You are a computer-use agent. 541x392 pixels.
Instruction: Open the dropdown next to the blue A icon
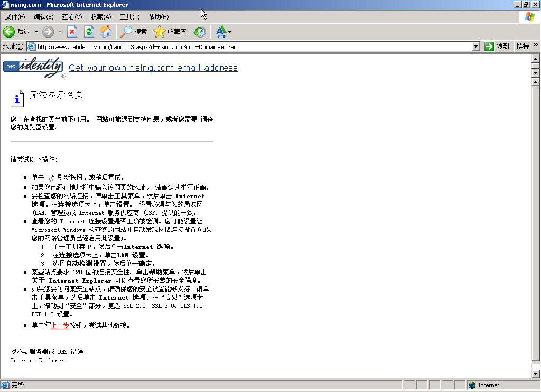click(x=229, y=32)
